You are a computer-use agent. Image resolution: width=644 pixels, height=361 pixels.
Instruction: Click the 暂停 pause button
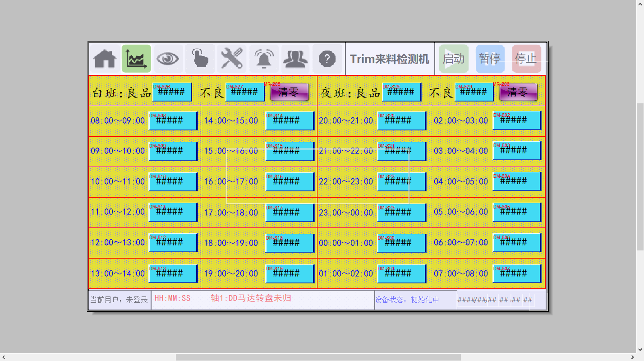click(490, 59)
